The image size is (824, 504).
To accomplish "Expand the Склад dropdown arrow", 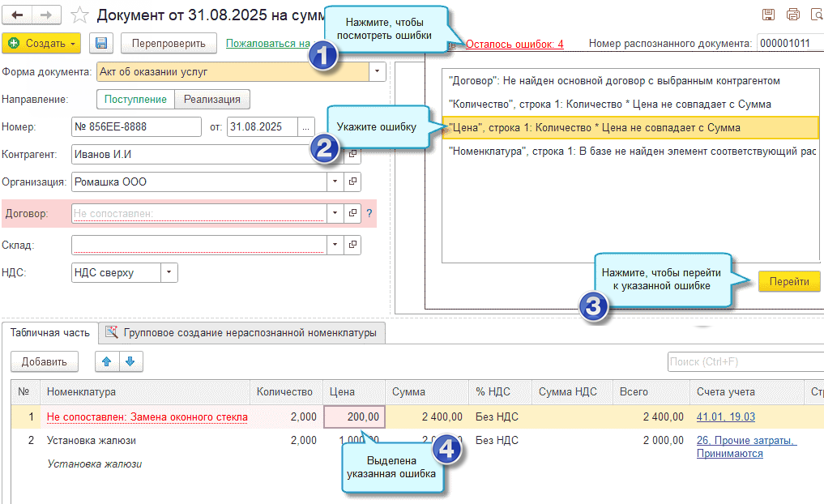I will 335,244.
